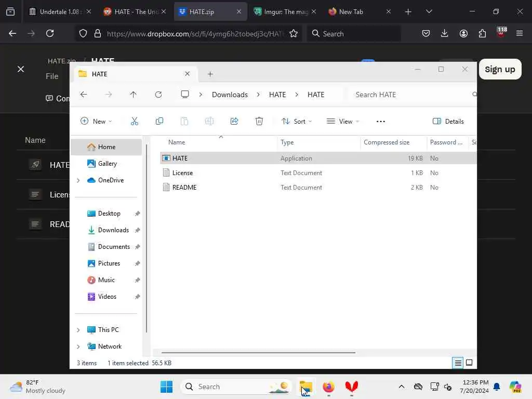Open Firefox account icon

(x=463, y=33)
